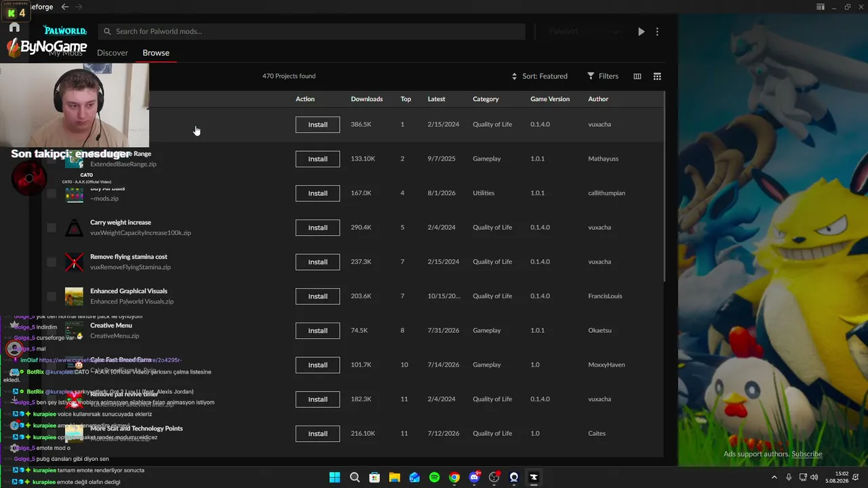Switch to the column list view icon
The height and width of the screenshot is (488, 868).
pyautogui.click(x=637, y=76)
